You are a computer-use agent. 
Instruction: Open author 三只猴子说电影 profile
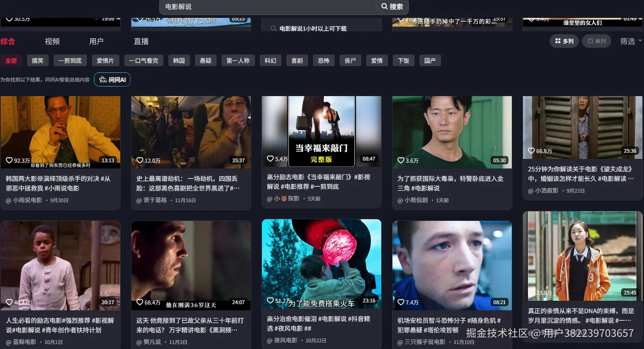pyautogui.click(x=422, y=342)
